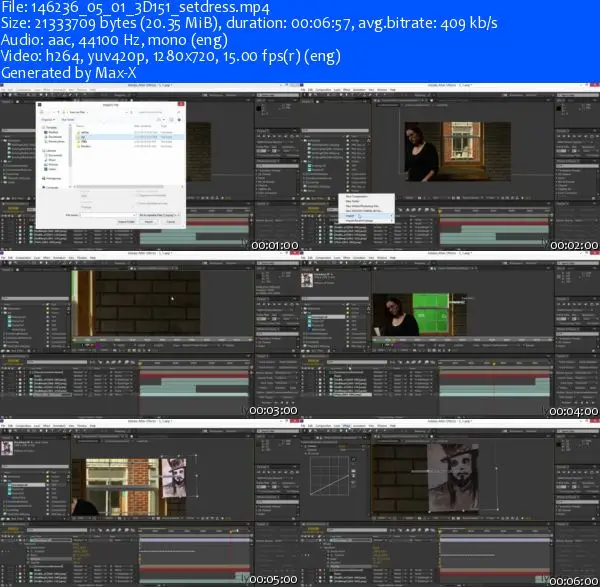600x587 pixels.
Task: Click the 'Generated by Max-X' header line
Action: tap(69, 73)
